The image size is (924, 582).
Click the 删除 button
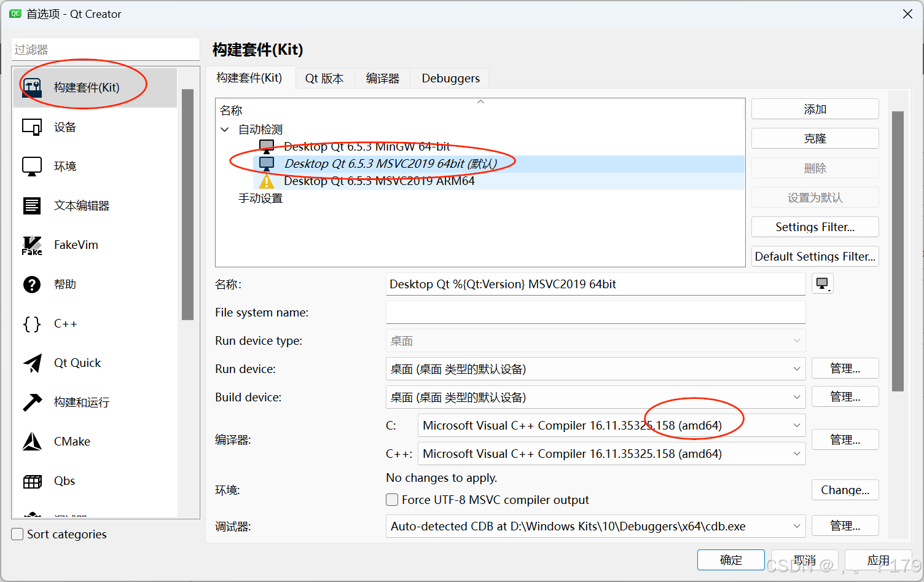[x=815, y=168]
